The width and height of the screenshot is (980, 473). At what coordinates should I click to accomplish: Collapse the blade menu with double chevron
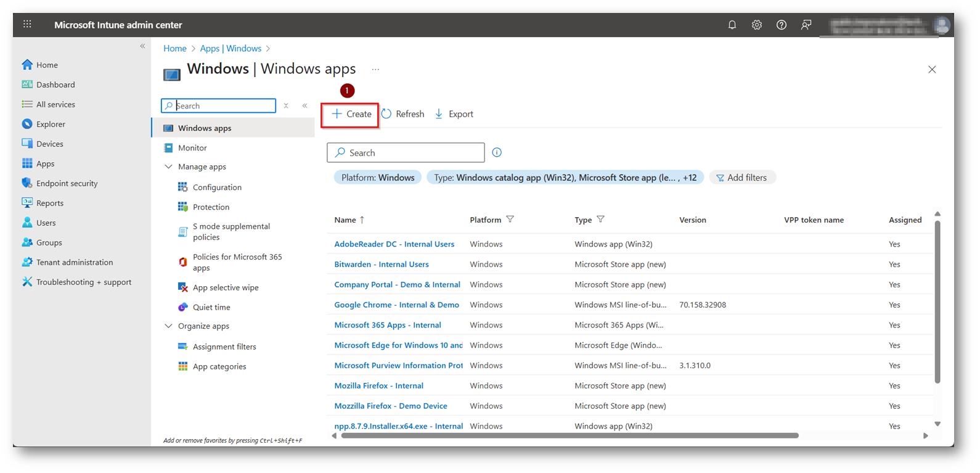[x=304, y=105]
